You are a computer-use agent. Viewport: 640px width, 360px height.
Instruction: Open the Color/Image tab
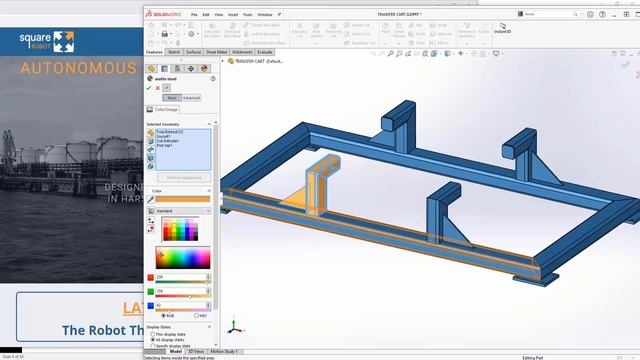coord(162,109)
